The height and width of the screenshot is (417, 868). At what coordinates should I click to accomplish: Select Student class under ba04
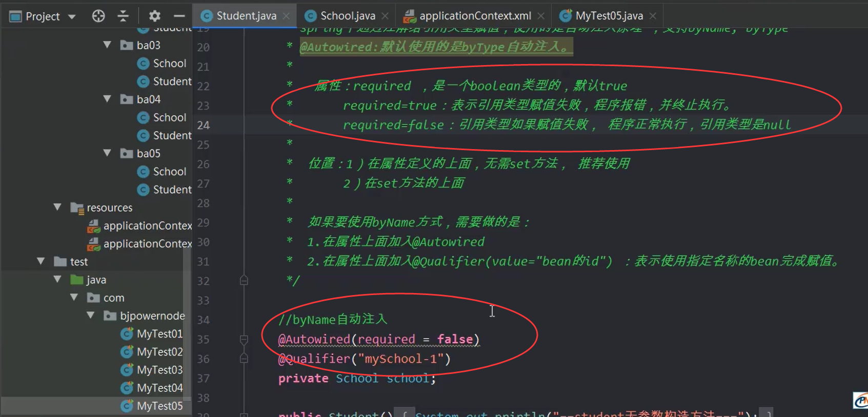click(172, 135)
